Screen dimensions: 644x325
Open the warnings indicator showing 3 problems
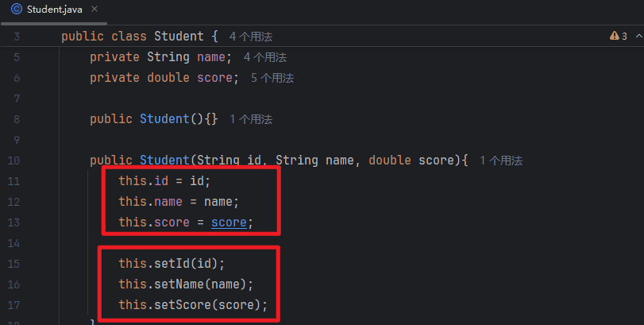[618, 37]
